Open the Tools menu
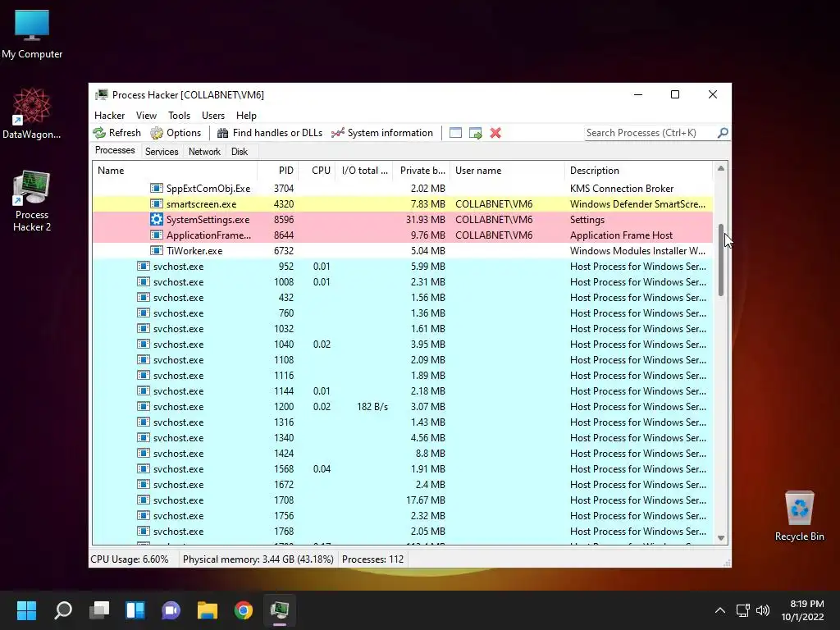The image size is (840, 630). coord(179,115)
